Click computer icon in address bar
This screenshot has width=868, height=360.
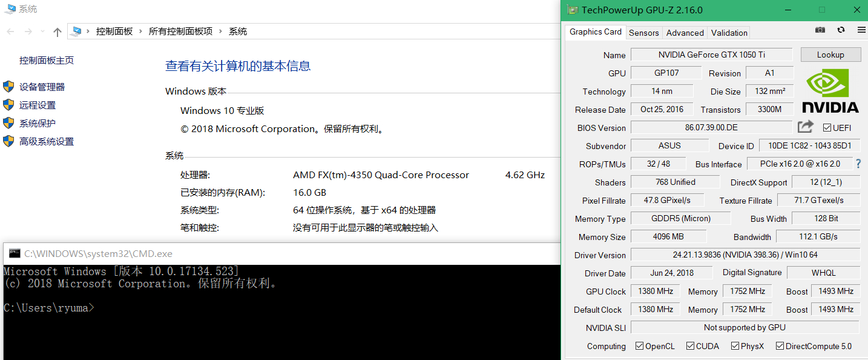click(76, 32)
